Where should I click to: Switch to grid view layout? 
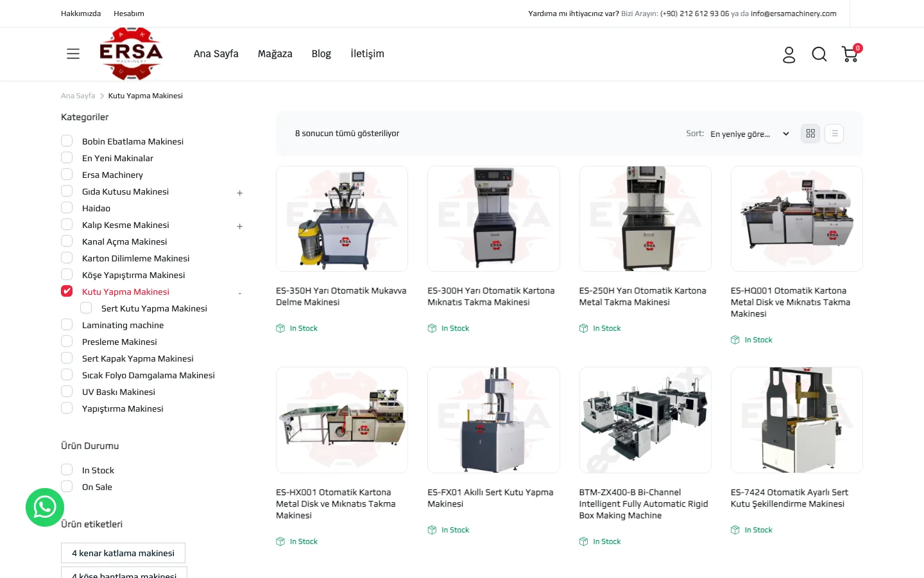click(x=810, y=134)
